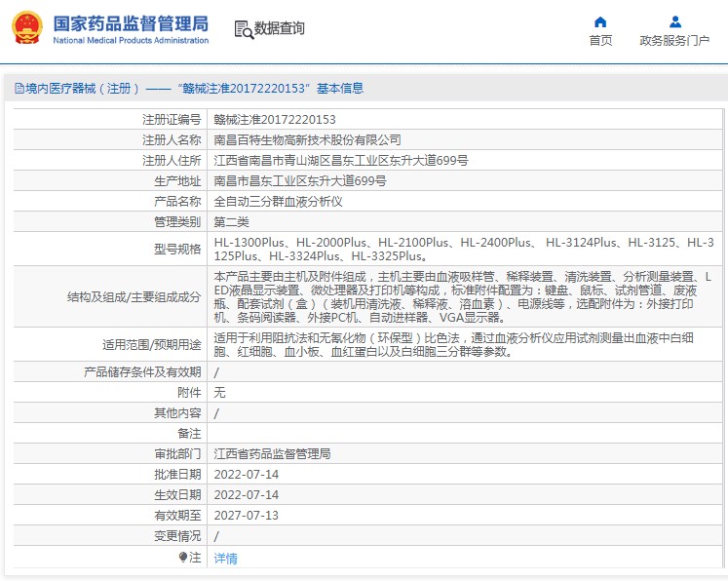Click the 管理类别 label

pyautogui.click(x=177, y=222)
